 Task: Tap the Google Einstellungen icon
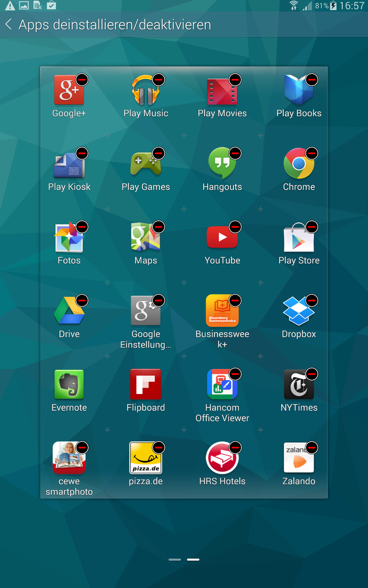(x=146, y=311)
